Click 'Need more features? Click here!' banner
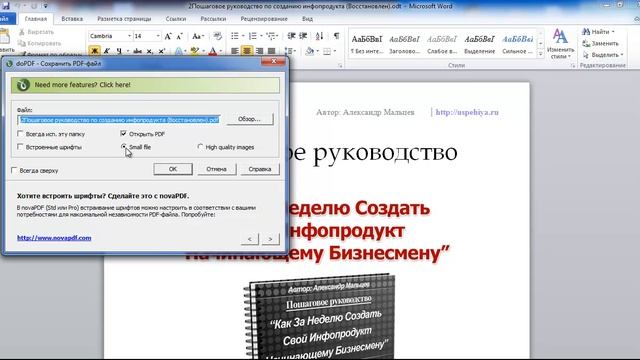The image size is (640, 360). [x=145, y=85]
